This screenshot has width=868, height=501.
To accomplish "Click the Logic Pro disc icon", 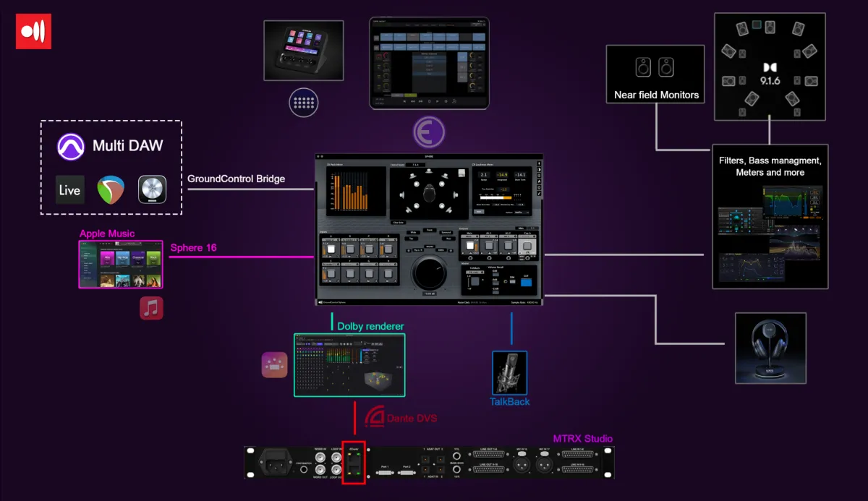I will (x=153, y=189).
